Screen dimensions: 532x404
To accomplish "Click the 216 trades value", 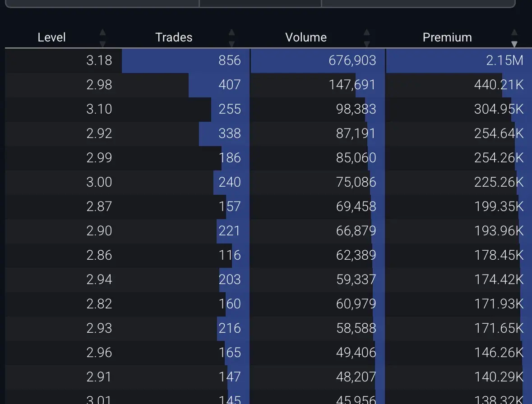I will (x=230, y=328).
